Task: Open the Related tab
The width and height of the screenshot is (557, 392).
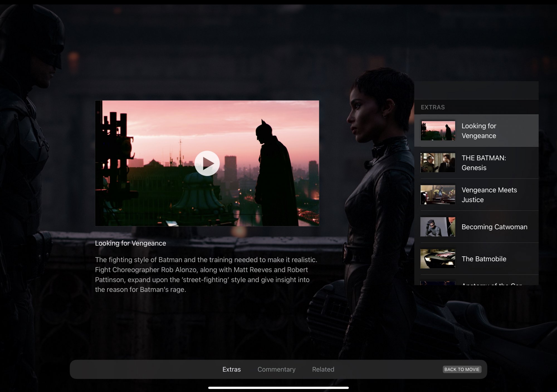Action: [323, 369]
